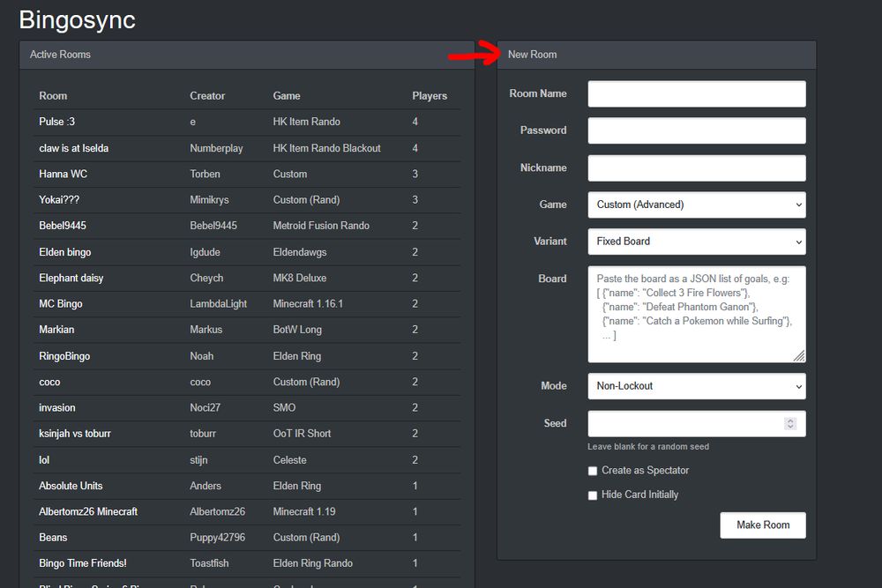Click the Bingo Time Friends! room
The image size is (882, 588).
pyautogui.click(x=80, y=562)
